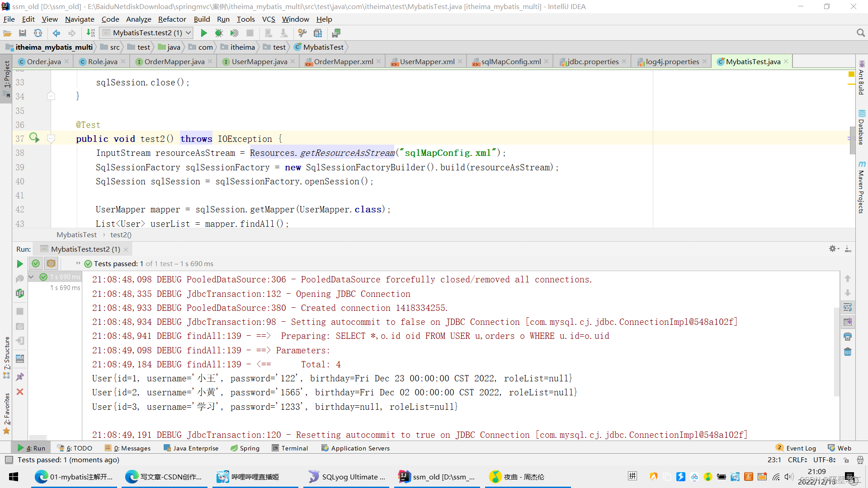Toggle Show Passed tests filter
Viewport: 868px width, 488px height.
(x=36, y=263)
